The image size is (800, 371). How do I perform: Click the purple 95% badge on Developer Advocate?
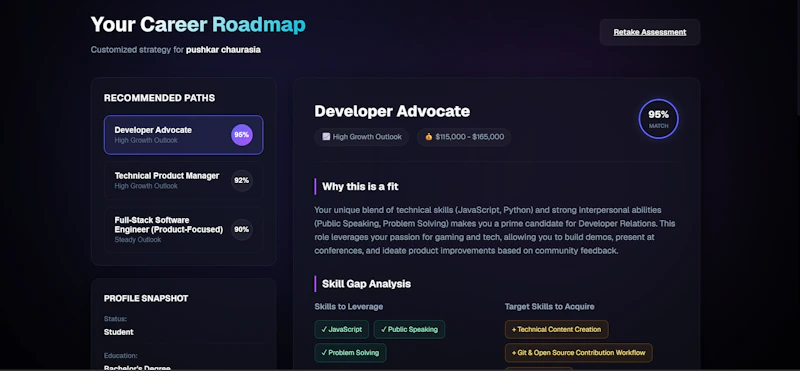242,135
